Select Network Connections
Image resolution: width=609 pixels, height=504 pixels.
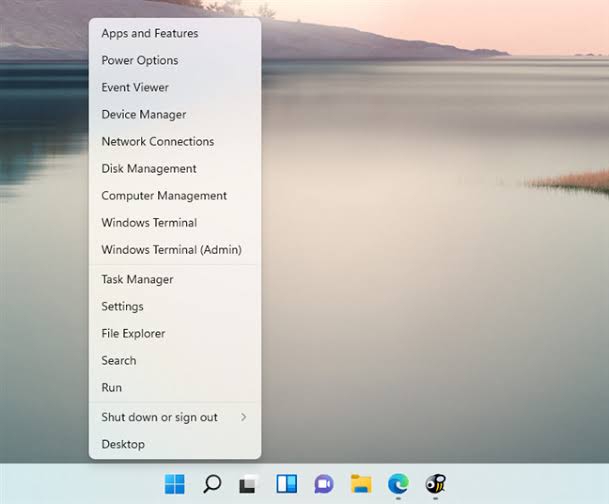(175, 141)
